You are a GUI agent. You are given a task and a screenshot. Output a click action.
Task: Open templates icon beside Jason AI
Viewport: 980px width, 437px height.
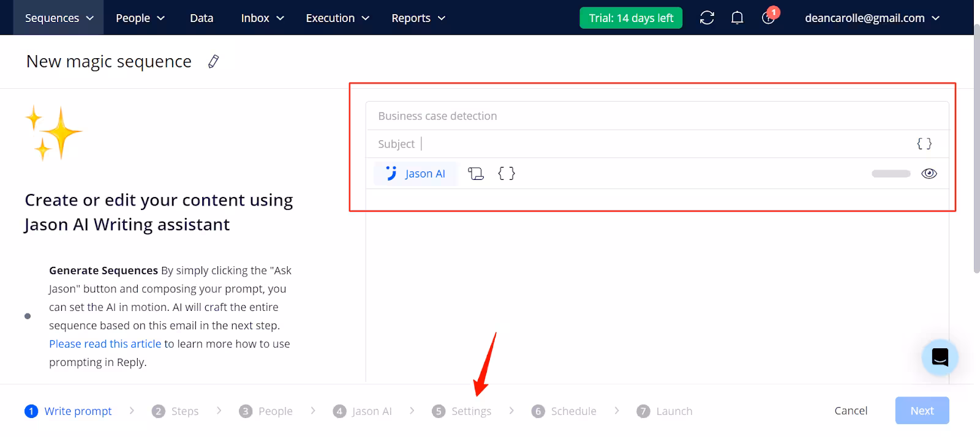tap(475, 174)
